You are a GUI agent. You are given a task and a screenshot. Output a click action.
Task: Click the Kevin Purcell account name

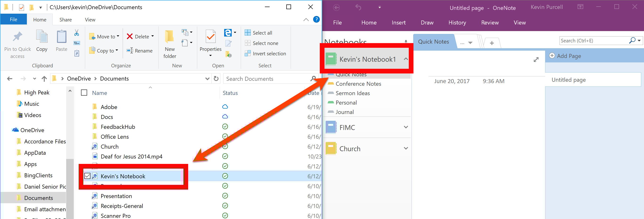click(547, 7)
